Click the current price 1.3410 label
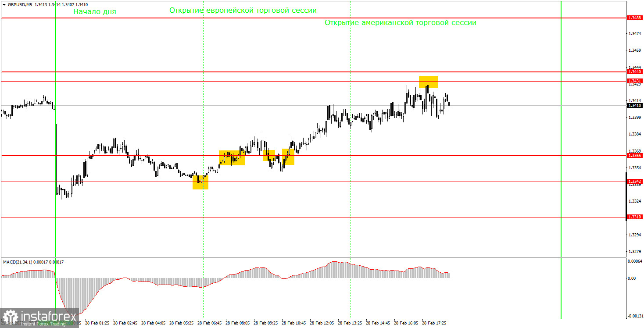This screenshot has width=644, height=328. click(635, 105)
